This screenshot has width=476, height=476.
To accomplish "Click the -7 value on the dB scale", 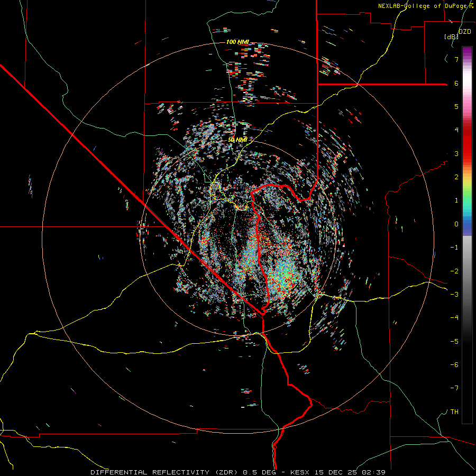I will pyautogui.click(x=454, y=388).
